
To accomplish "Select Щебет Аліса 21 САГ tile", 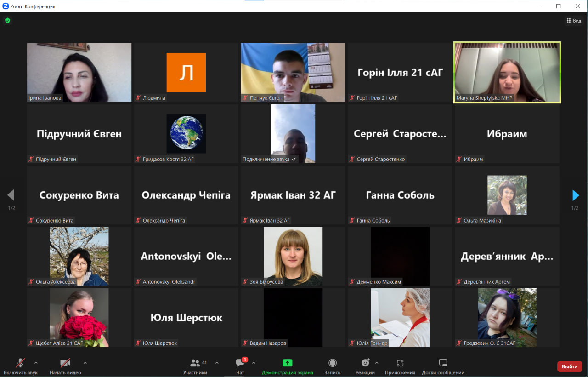I will point(79,318).
